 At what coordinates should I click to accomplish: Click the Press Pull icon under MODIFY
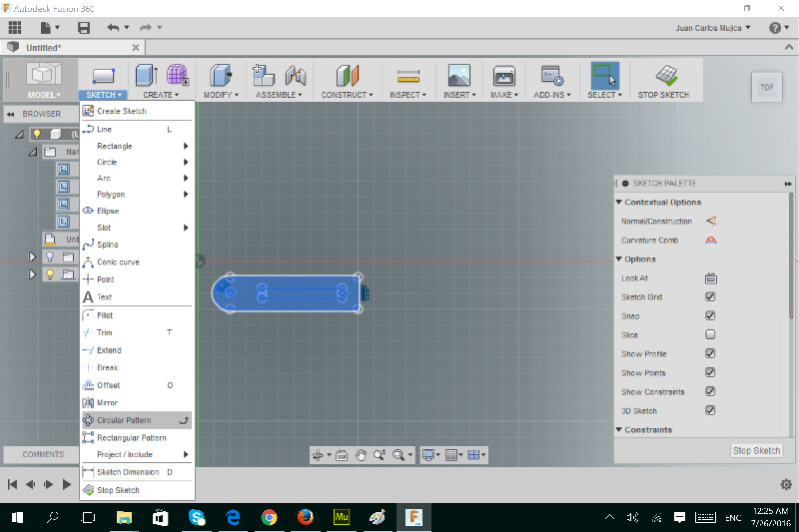[x=221, y=75]
